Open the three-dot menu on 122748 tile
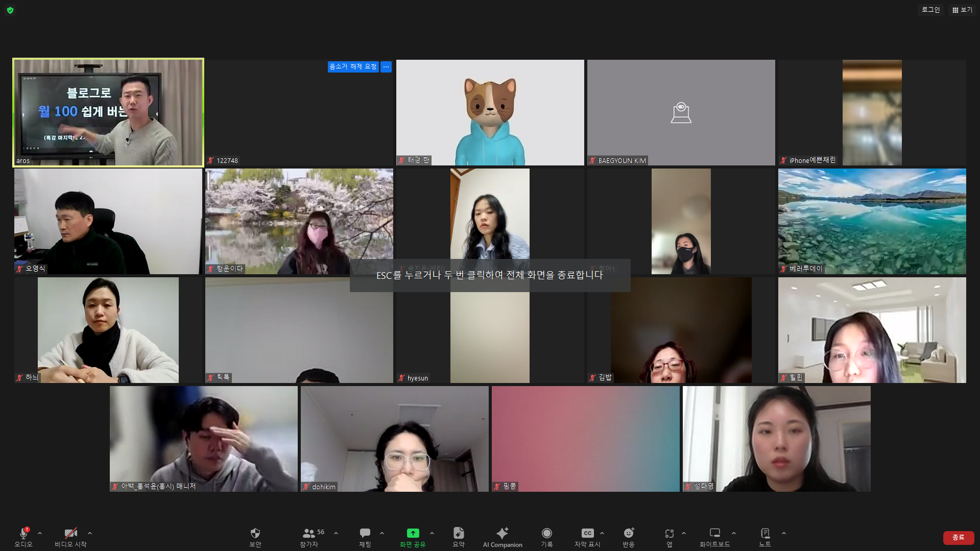The width and height of the screenshot is (980, 551). click(386, 66)
